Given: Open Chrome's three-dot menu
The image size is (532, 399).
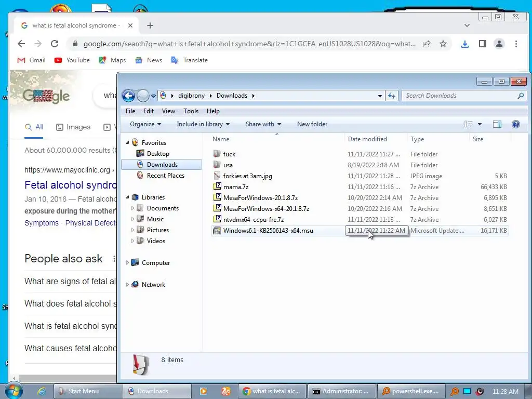Looking at the screenshot, I should tap(516, 44).
